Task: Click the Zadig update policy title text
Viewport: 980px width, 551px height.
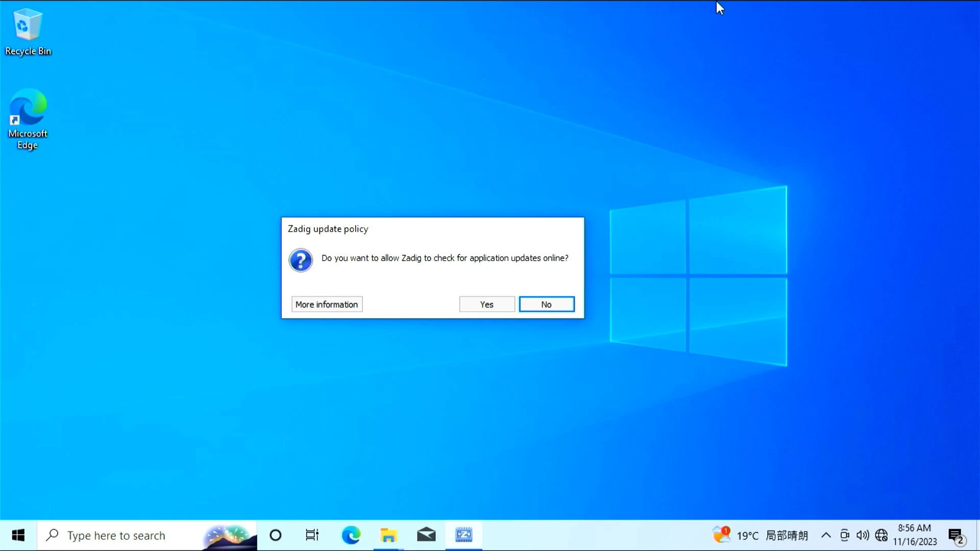Action: coord(328,229)
